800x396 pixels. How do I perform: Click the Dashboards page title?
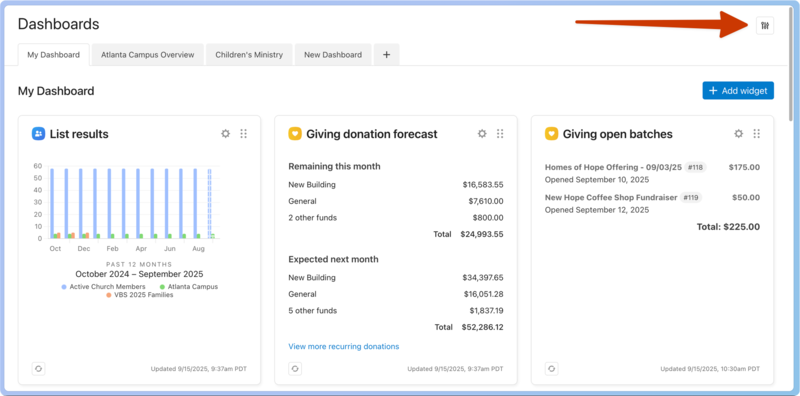pyautogui.click(x=58, y=24)
